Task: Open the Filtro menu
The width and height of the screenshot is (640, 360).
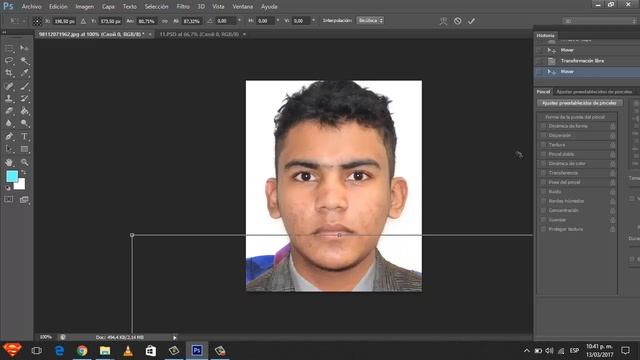Action: (183, 7)
